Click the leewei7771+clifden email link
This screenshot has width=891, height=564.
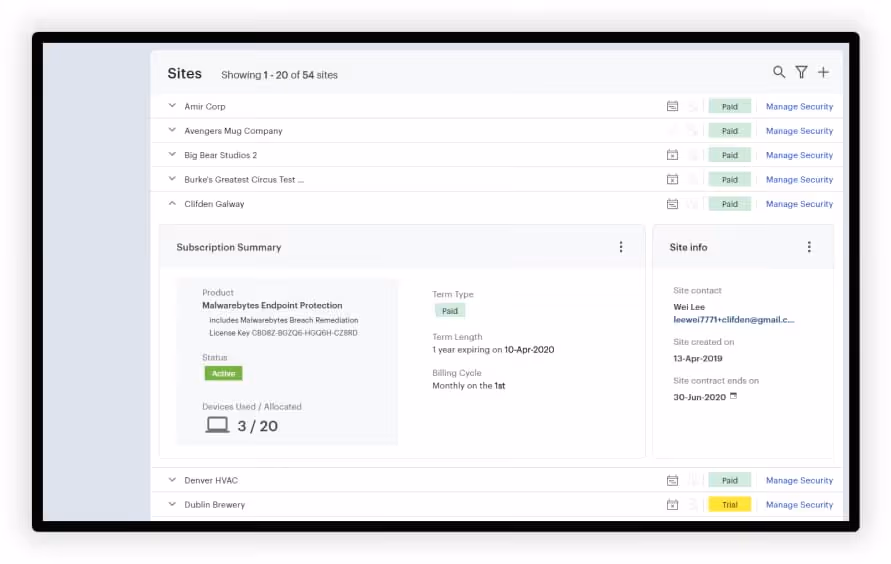click(734, 320)
